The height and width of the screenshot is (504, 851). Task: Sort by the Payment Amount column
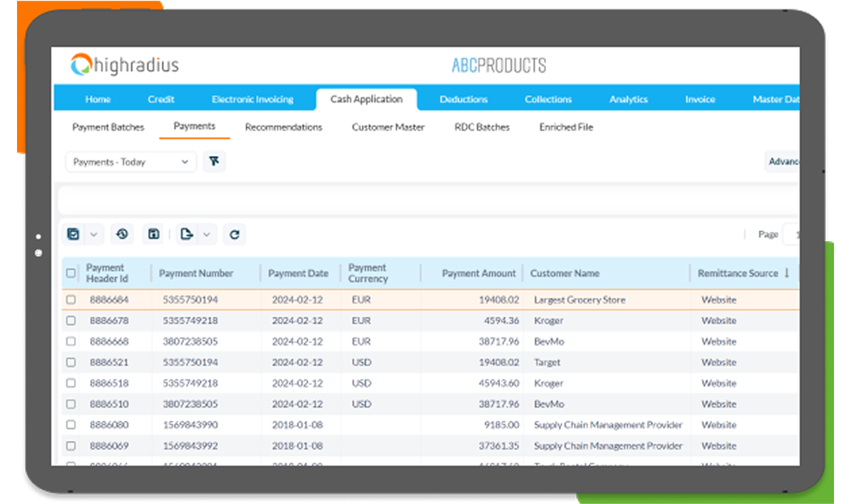(x=479, y=273)
